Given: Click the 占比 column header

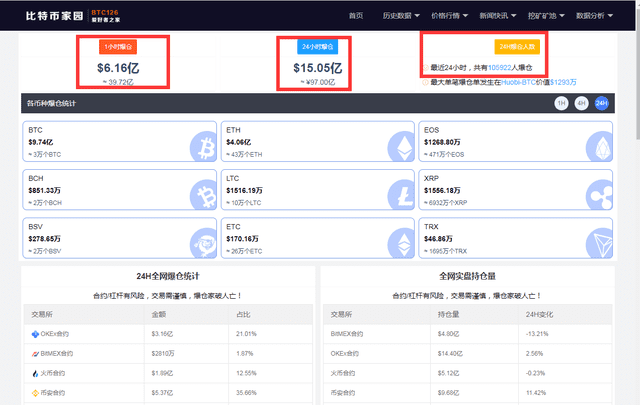Looking at the screenshot, I should pos(243,314).
